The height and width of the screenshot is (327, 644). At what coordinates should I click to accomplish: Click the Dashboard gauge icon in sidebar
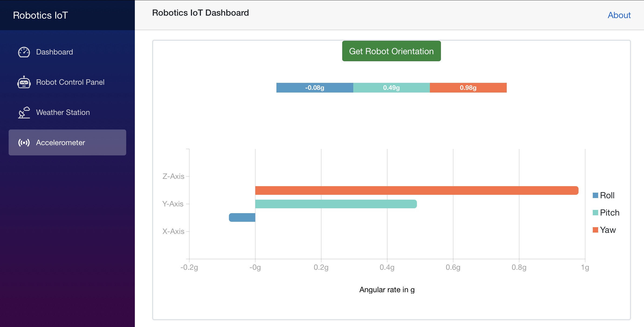pyautogui.click(x=24, y=52)
